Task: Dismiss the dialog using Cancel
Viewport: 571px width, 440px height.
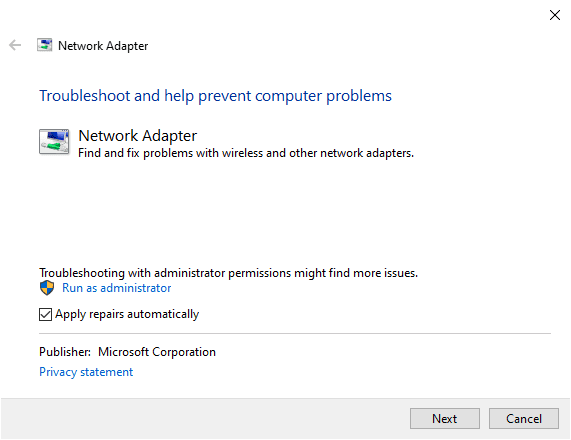Action: [524, 419]
